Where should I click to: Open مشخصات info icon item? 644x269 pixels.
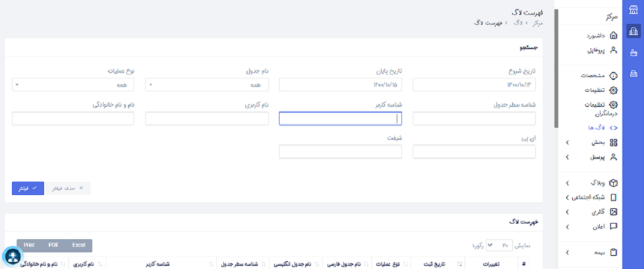coord(614,76)
